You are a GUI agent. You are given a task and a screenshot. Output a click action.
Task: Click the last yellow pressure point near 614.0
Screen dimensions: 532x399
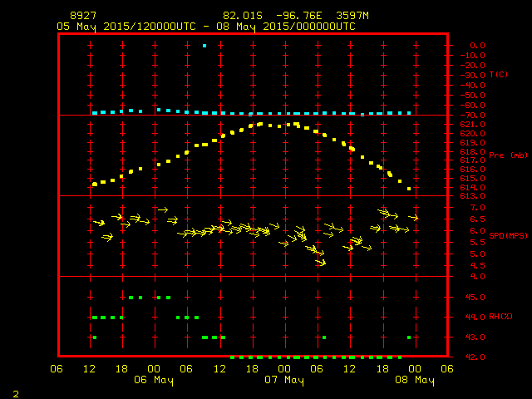[409, 189]
